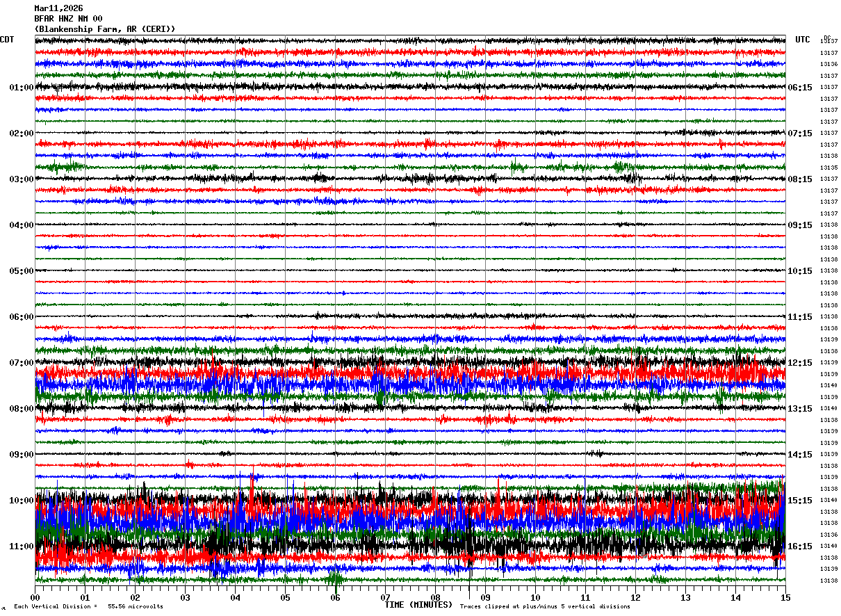Select the 07:00 CDT hour label
This screenshot has height=616, width=841.
[x=22, y=363]
